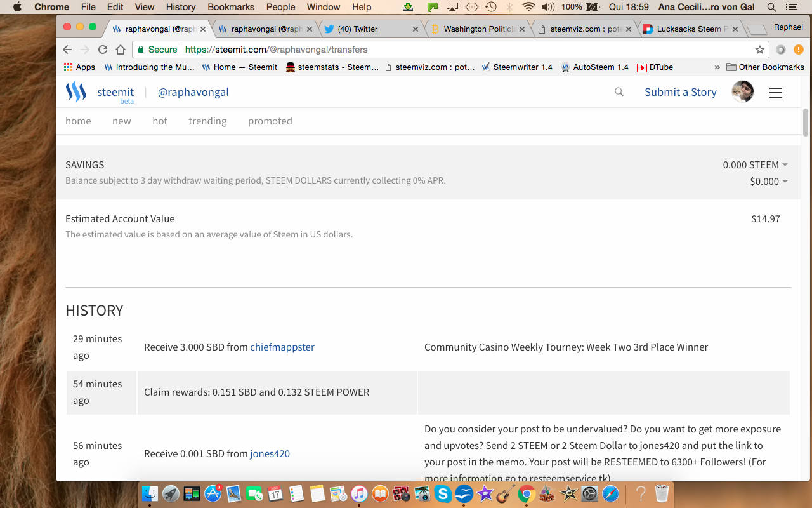Viewport: 812px width, 508px height.
Task: Click the browser home icon
Action: click(121, 50)
